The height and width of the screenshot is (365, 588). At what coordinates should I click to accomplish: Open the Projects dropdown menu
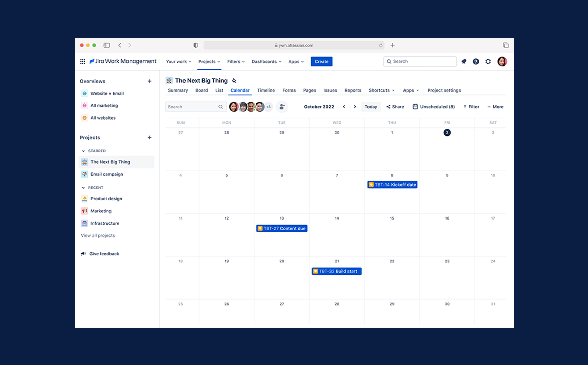[209, 61]
